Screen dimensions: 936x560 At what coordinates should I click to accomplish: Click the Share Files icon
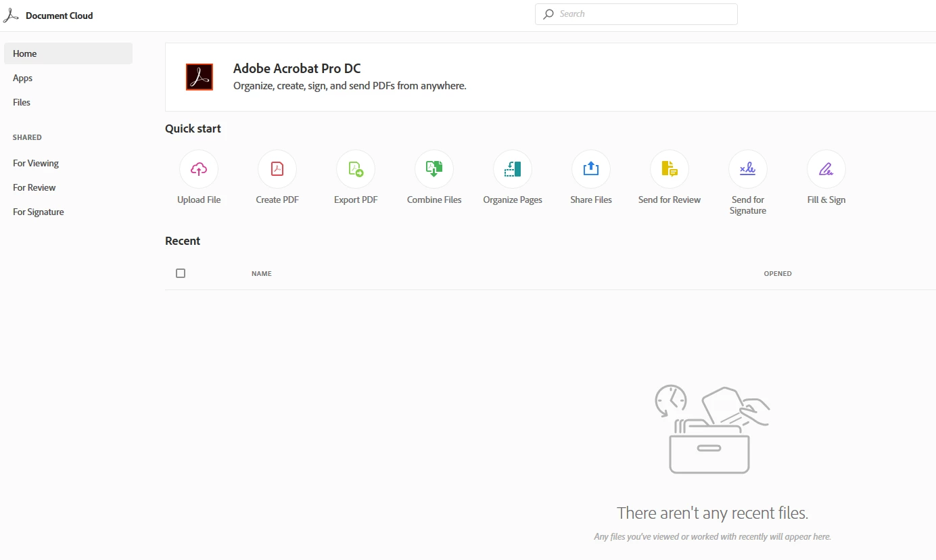[591, 169]
